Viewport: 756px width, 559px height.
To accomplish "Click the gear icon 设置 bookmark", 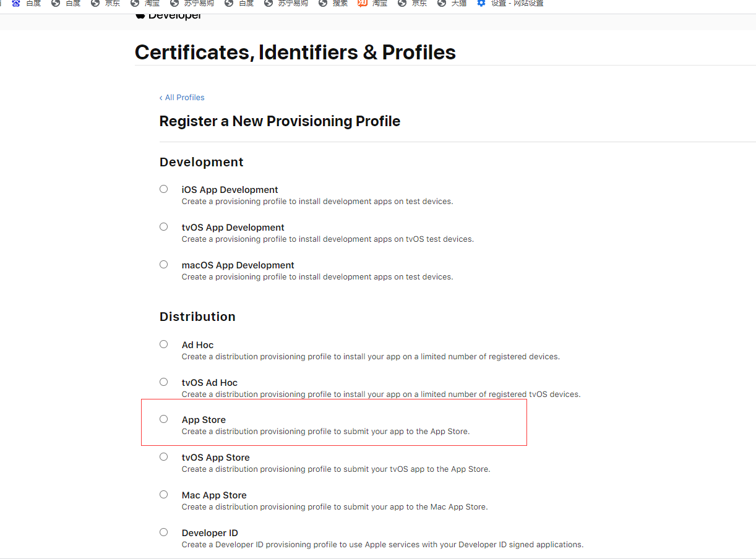I will click(510, 4).
